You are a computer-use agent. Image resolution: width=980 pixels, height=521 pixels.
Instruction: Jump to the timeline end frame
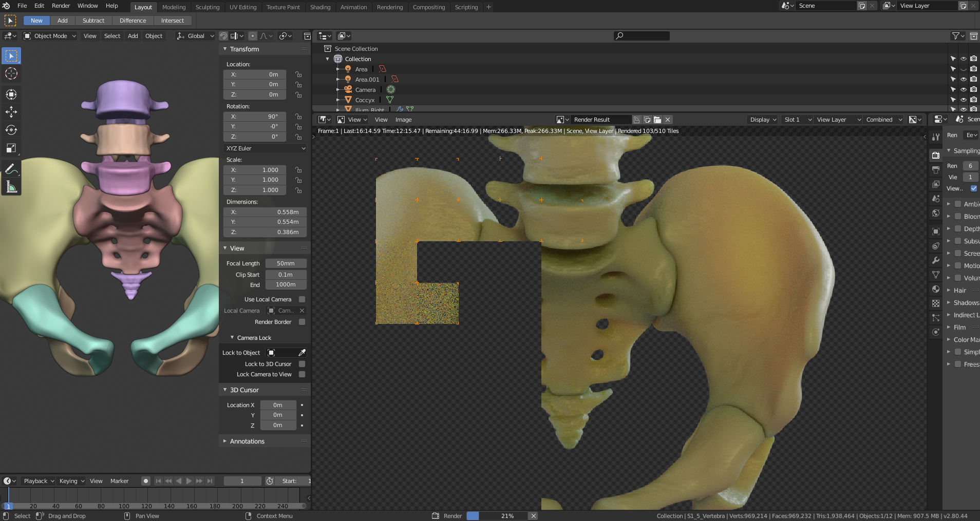tap(210, 481)
